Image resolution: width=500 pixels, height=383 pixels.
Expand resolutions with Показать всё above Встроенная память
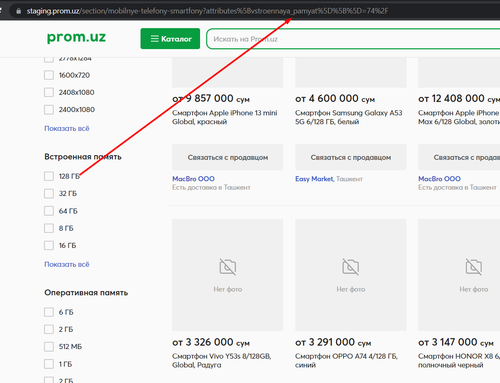67,128
